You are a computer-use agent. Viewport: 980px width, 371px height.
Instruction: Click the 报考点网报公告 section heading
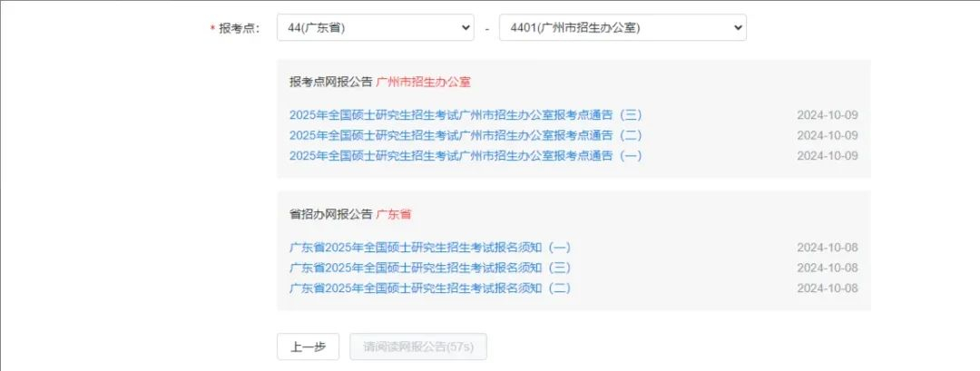330,82
